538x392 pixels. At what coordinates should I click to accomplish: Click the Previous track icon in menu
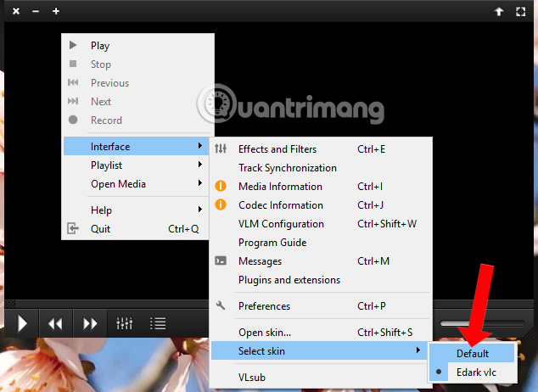tap(73, 82)
